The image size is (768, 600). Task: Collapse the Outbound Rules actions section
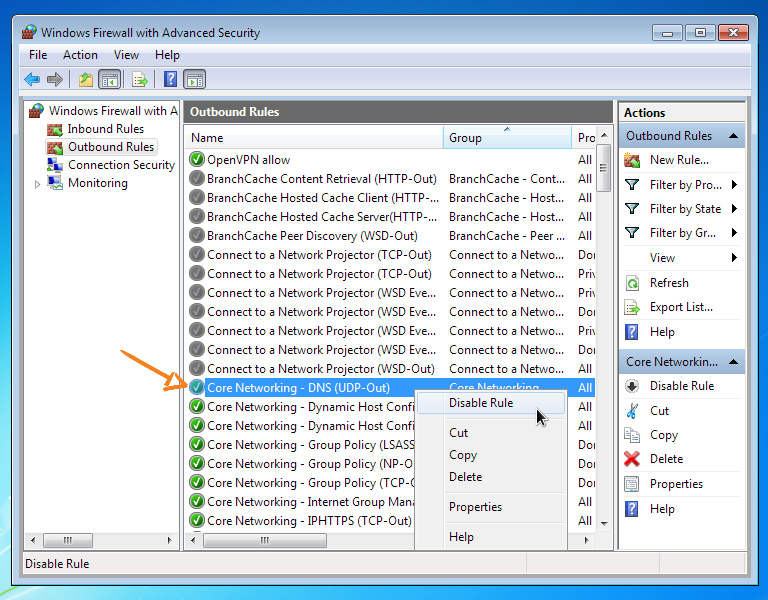(x=734, y=136)
